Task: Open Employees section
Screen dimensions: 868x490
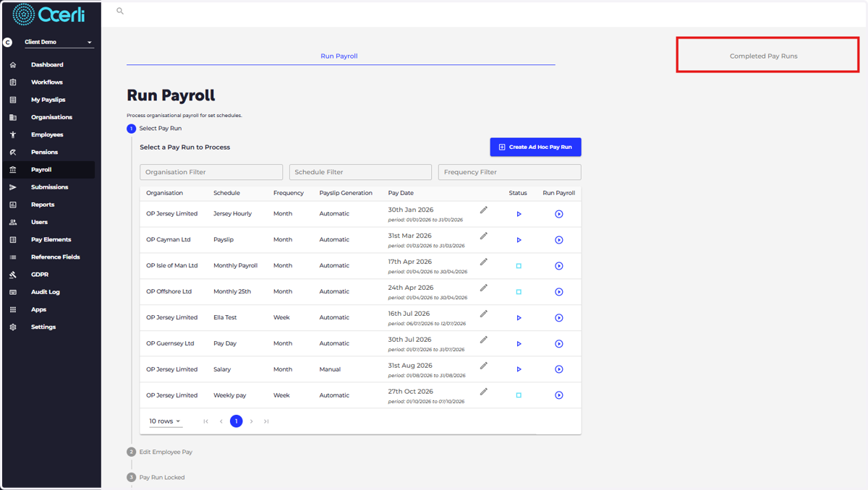Action: point(47,134)
